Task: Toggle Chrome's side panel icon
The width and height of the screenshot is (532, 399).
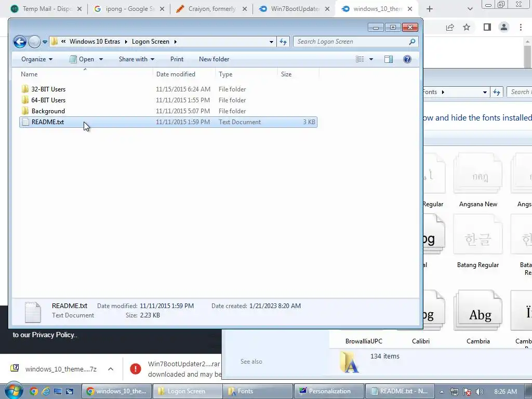Action: [487, 27]
